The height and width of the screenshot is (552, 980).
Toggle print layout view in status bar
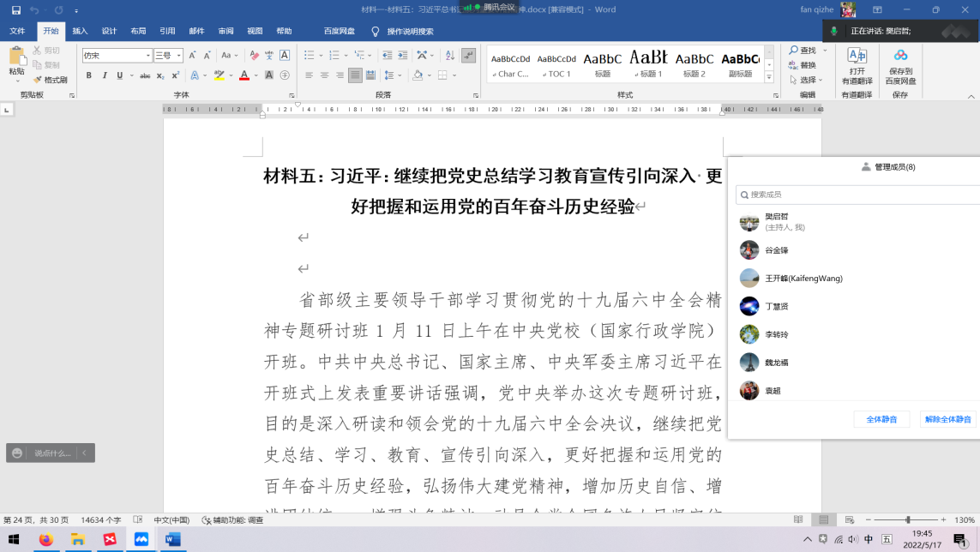(x=824, y=519)
